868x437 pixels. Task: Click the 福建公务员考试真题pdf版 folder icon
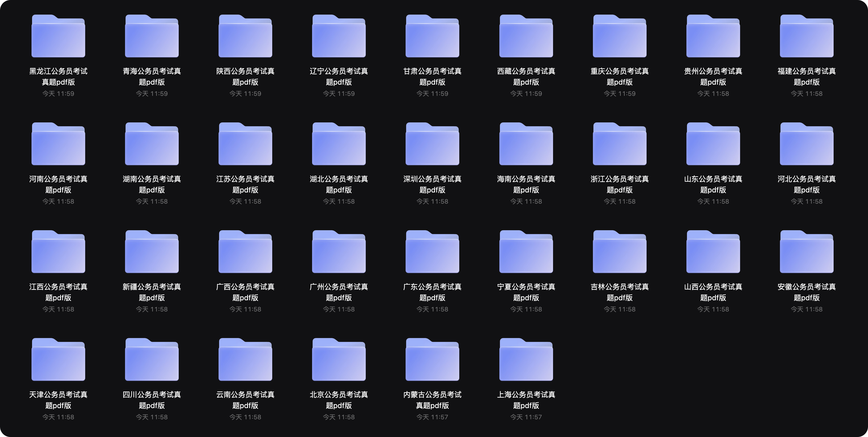click(807, 36)
